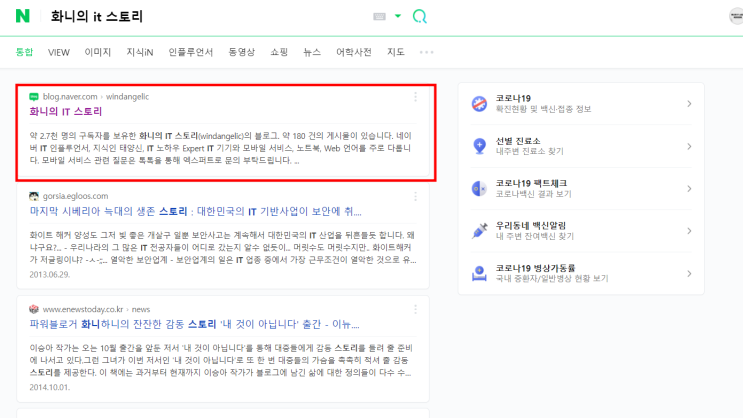Click the 코로나19 팩트체크 icon
Viewport: 743px width, 418px height.
click(x=479, y=189)
